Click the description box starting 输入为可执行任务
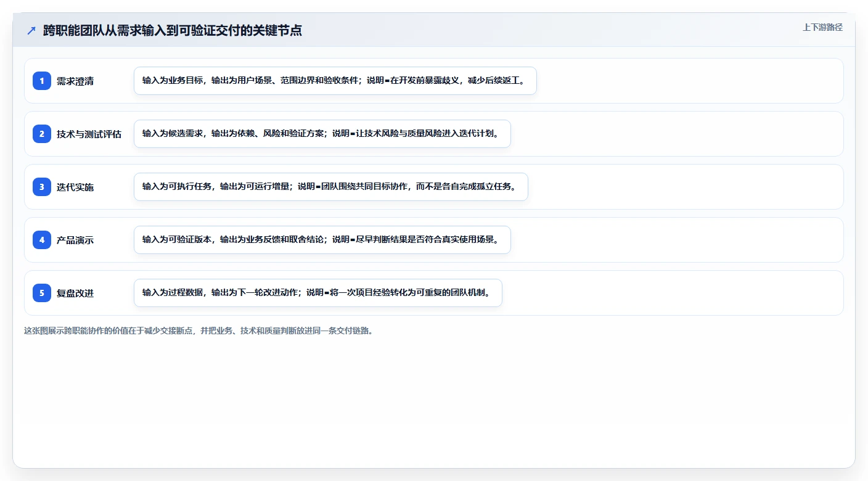Screen dimensions: 868x481 coord(331,187)
